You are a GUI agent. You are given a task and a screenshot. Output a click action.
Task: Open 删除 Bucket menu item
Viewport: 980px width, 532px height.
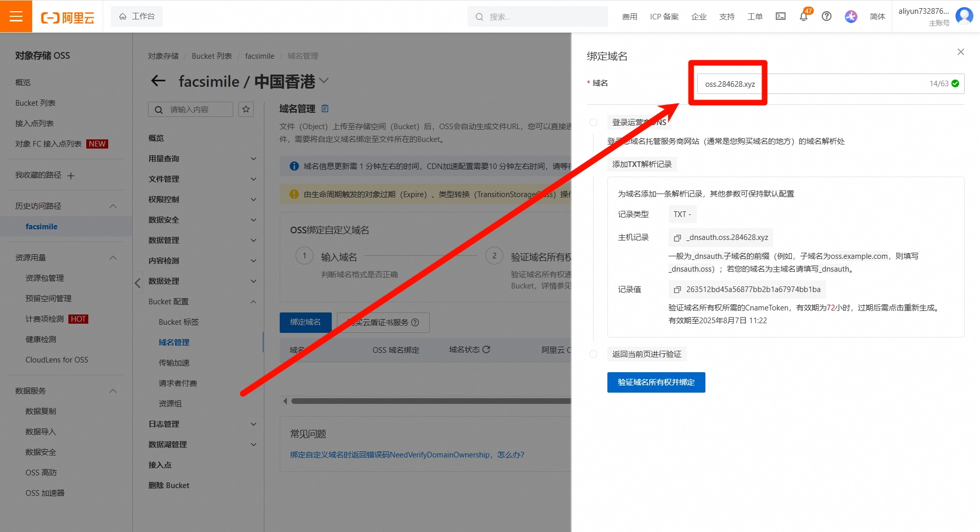coord(168,486)
